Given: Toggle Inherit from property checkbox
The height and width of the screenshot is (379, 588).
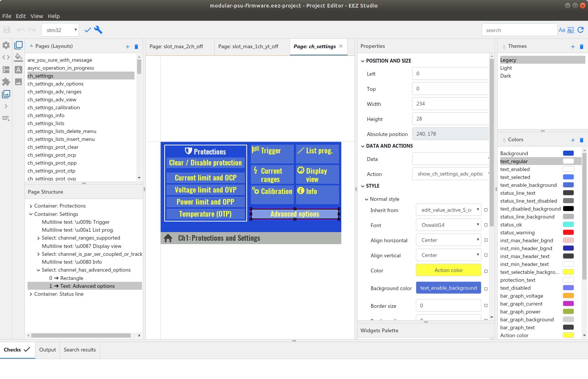Looking at the screenshot, I should 486,210.
